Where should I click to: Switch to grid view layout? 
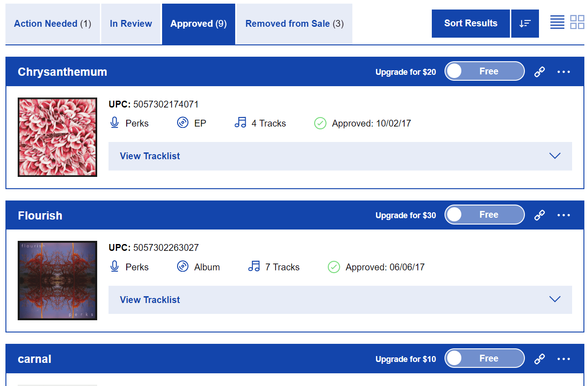pyautogui.click(x=577, y=22)
